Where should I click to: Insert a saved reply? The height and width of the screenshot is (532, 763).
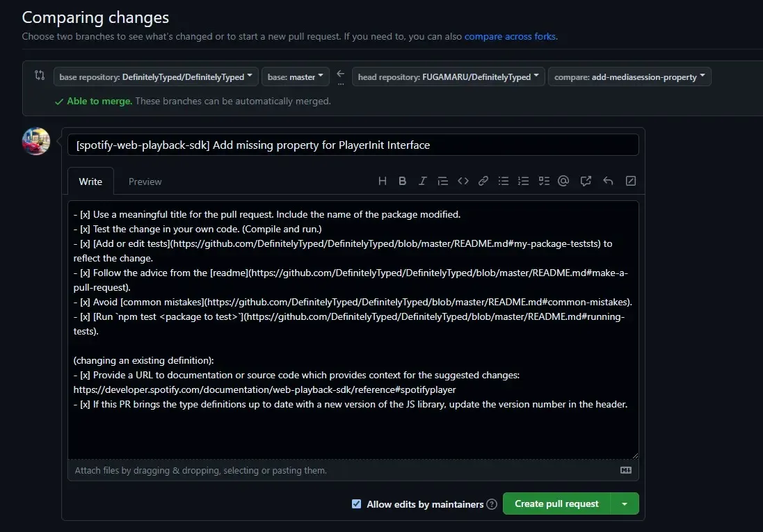(x=609, y=181)
